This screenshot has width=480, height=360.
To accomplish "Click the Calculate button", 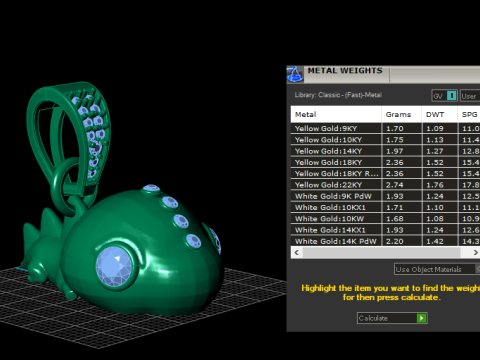I will tap(392, 318).
